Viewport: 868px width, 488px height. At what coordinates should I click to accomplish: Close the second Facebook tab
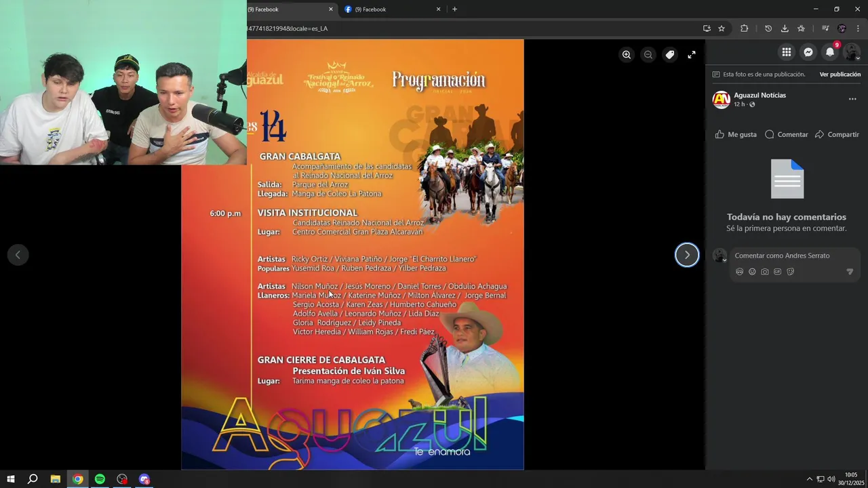click(x=438, y=9)
